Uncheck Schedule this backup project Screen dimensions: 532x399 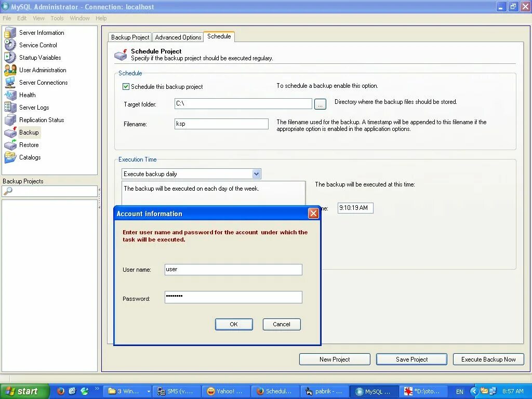click(x=126, y=87)
